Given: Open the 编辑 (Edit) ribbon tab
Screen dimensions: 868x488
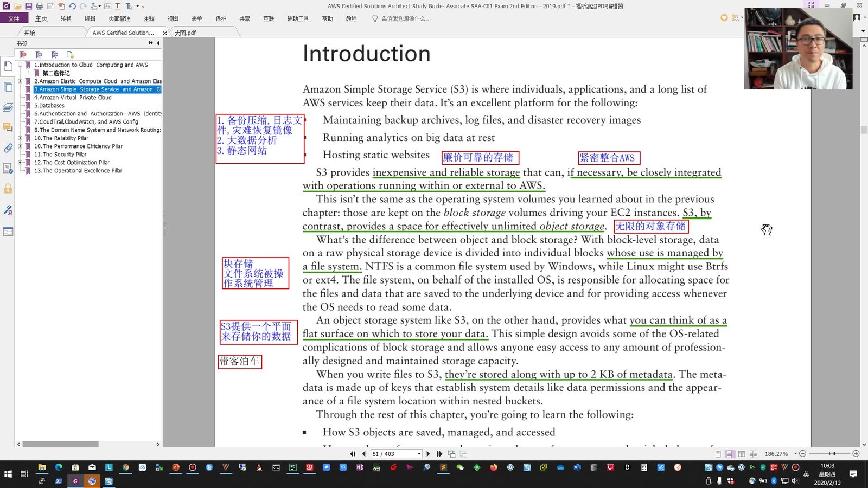Looking at the screenshot, I should tap(90, 18).
